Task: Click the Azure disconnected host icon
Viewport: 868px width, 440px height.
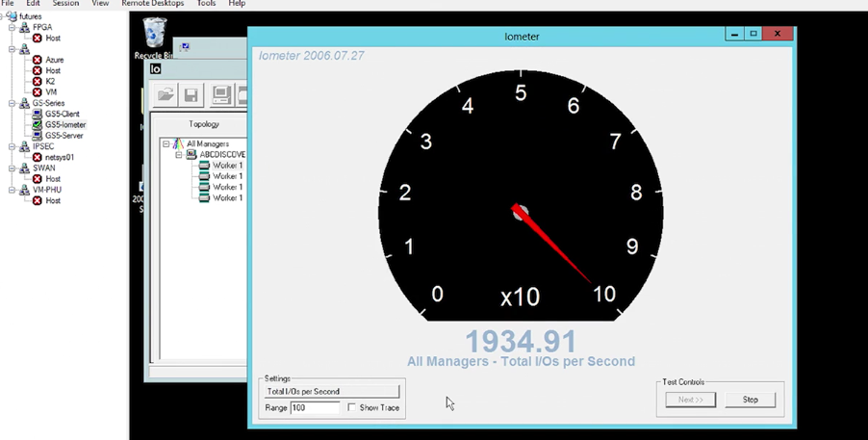Action: click(x=38, y=60)
